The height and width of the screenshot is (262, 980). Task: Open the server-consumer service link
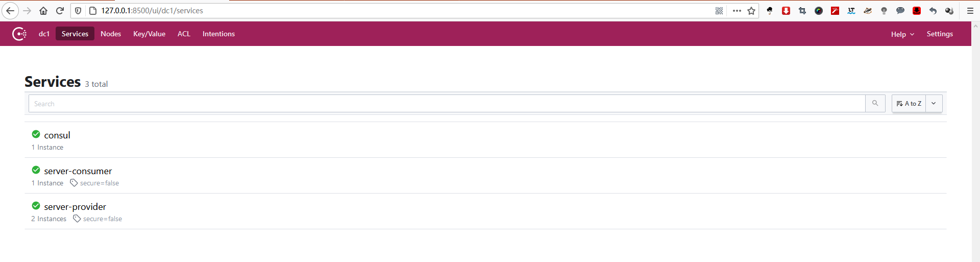78,171
